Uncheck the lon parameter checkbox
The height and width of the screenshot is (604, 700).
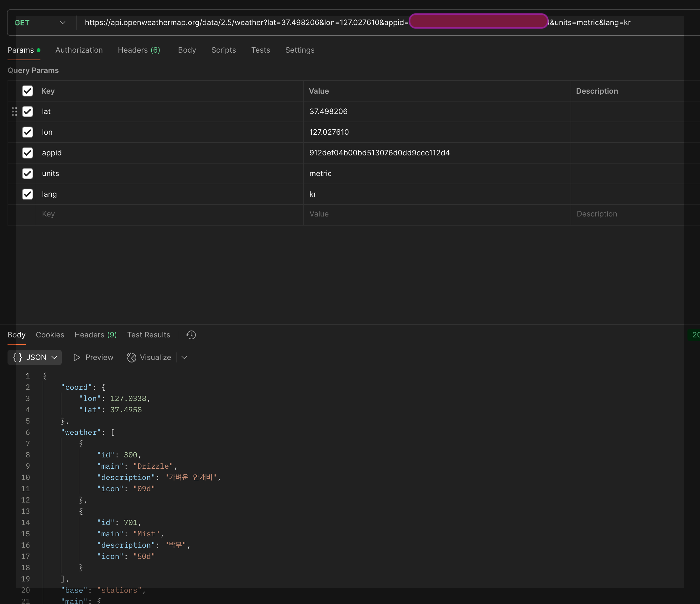tap(27, 132)
